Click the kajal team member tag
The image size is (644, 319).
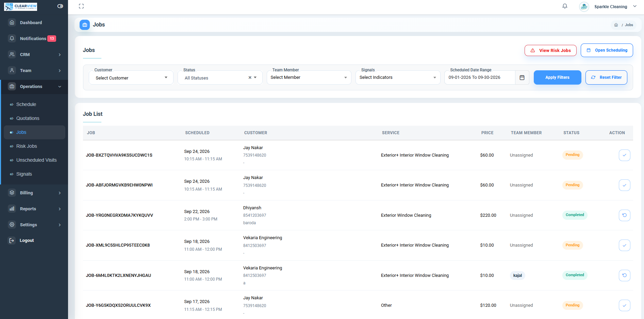click(x=517, y=276)
